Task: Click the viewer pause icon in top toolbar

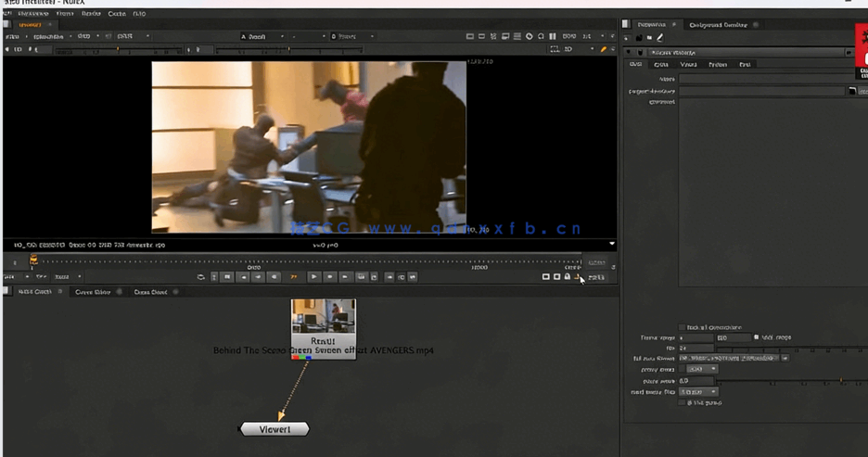Action: coord(553,37)
